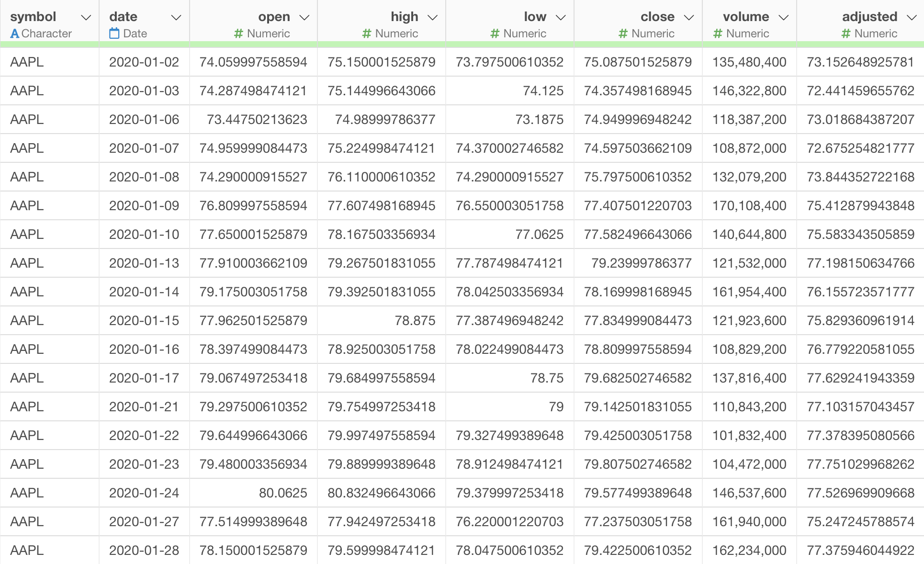Image resolution: width=924 pixels, height=564 pixels.
Task: Click the green summary bar under close
Action: pos(638,45)
